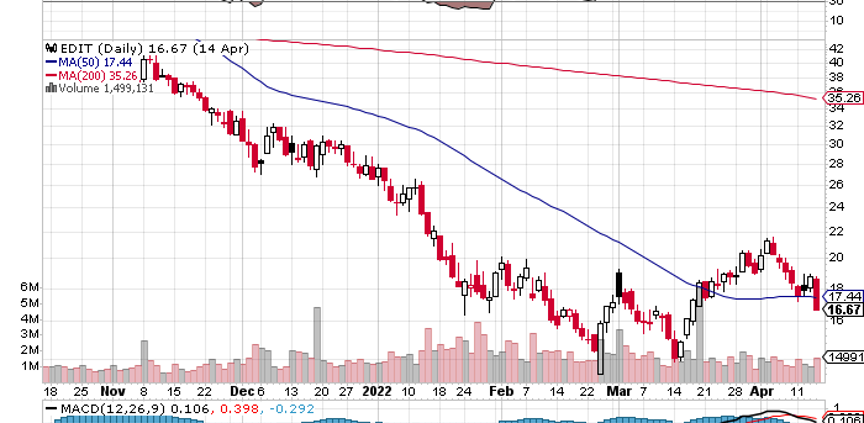Screen dimensions: 864x423
Task: Select the 17.44 MA(50) price tag
Action: click(x=843, y=296)
